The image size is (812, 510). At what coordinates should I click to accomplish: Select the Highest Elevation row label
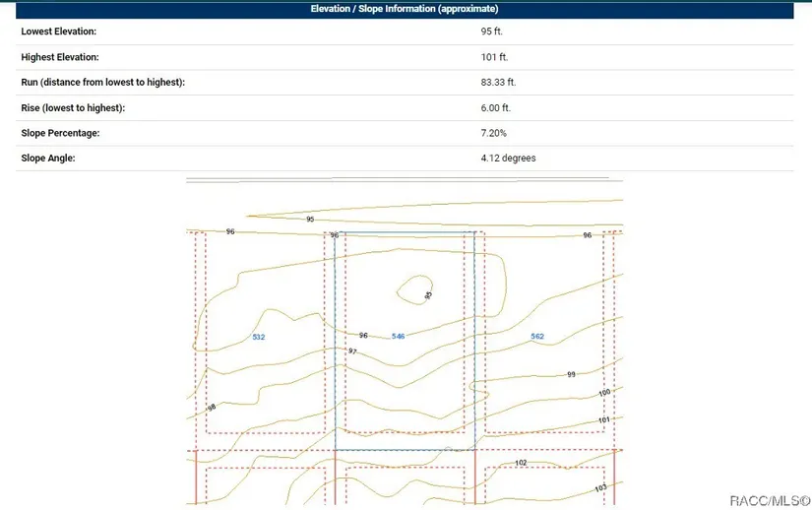(x=60, y=57)
